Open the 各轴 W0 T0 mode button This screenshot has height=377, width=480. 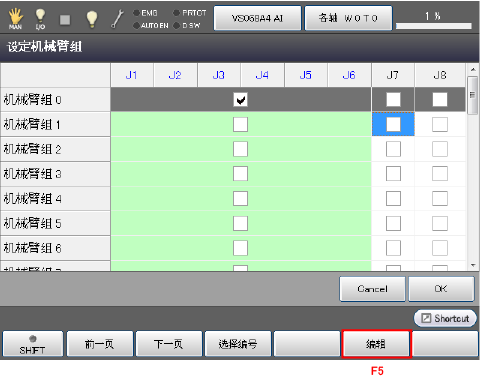tap(348, 18)
